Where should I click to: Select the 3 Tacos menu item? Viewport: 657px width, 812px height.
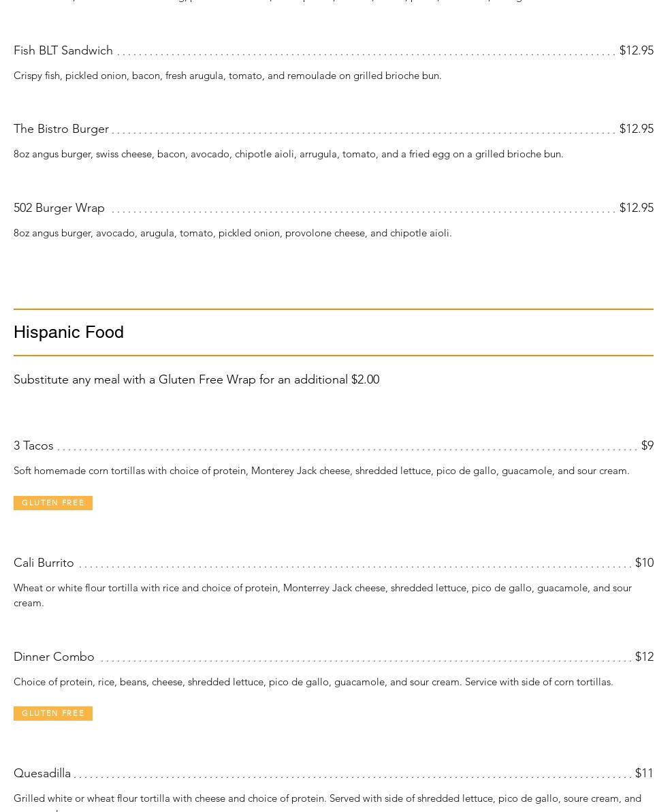[x=33, y=446]
